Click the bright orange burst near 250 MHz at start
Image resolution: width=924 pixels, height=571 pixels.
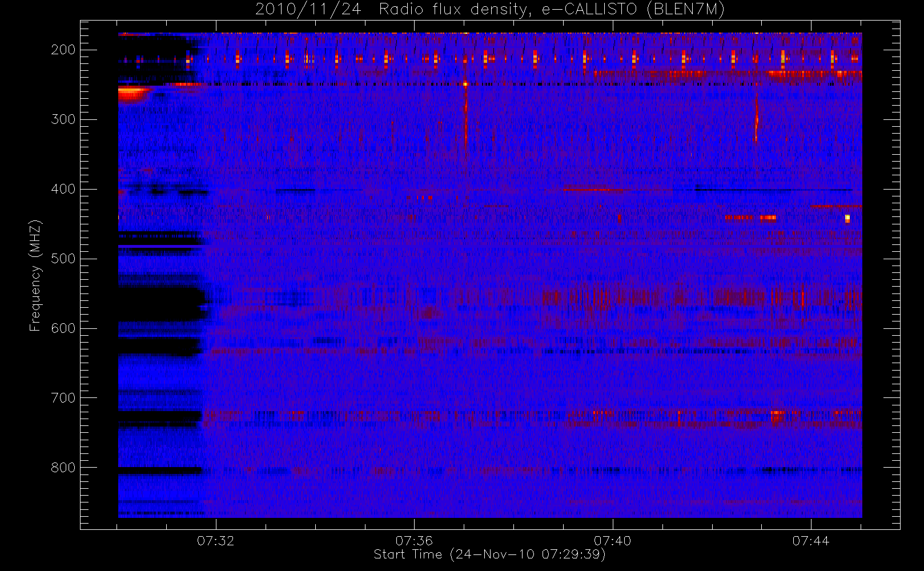coord(134,94)
